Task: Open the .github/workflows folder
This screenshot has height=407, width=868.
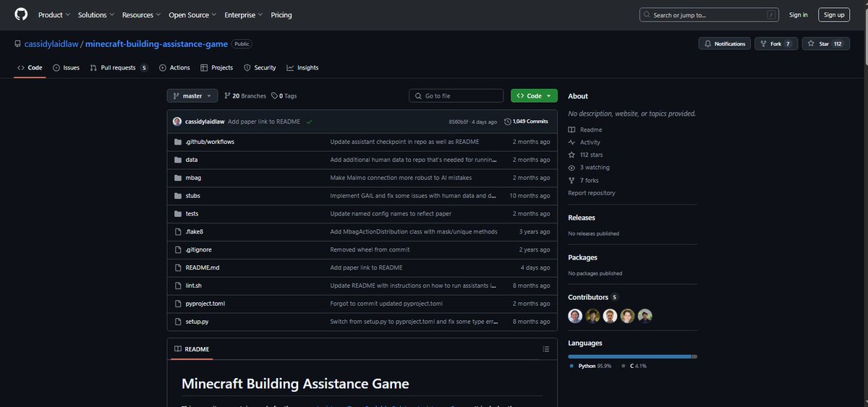Action: point(210,142)
